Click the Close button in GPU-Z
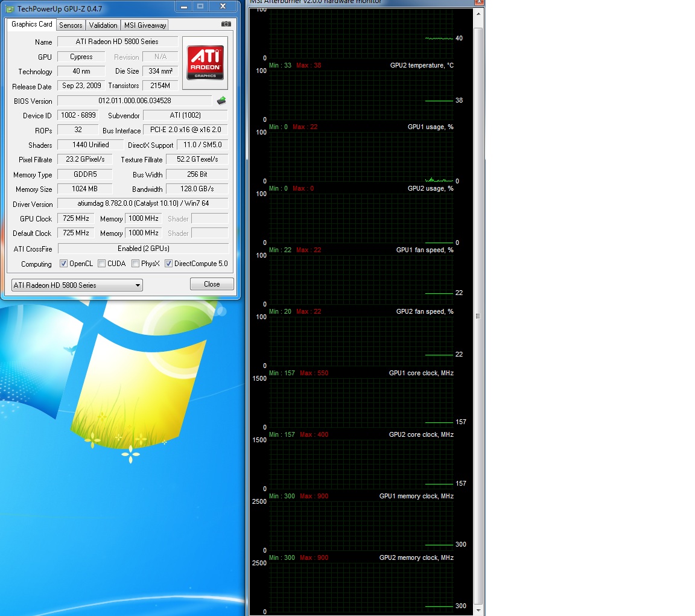The width and height of the screenshot is (695, 616). pos(212,284)
